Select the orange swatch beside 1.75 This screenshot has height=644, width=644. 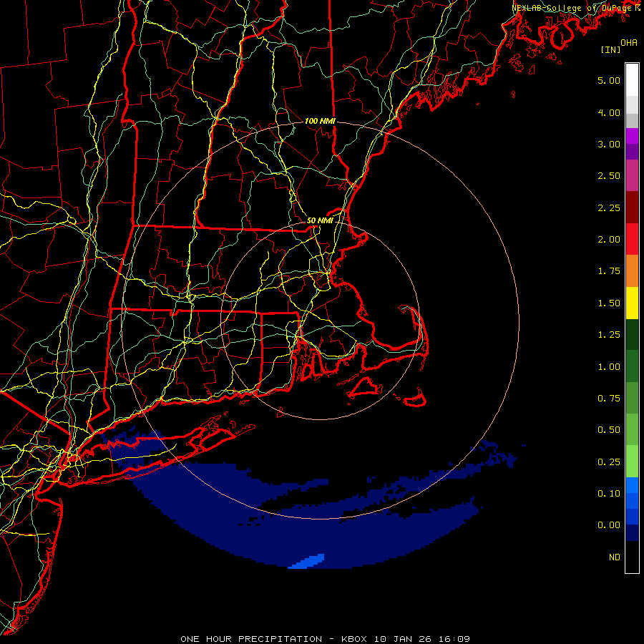click(x=632, y=270)
